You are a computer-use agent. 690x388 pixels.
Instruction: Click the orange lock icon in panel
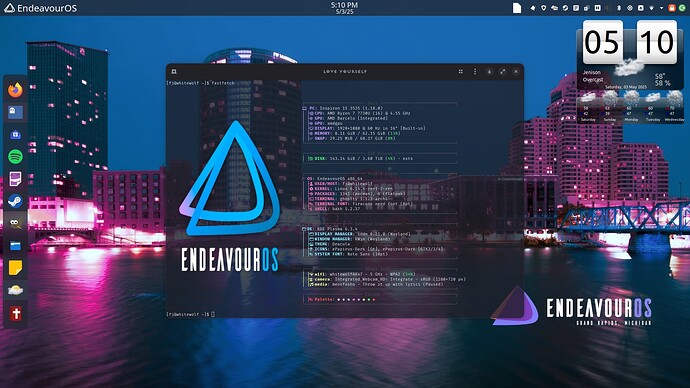[x=672, y=8]
